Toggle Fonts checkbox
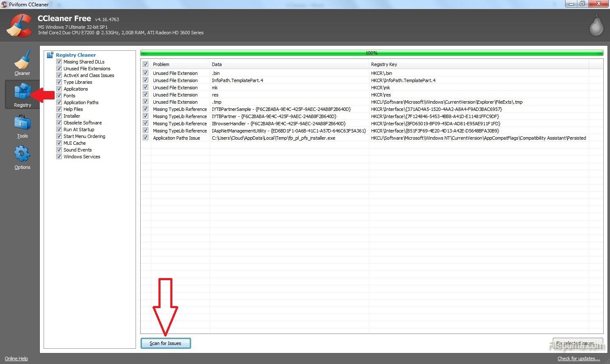This screenshot has height=364, width=610. click(59, 96)
